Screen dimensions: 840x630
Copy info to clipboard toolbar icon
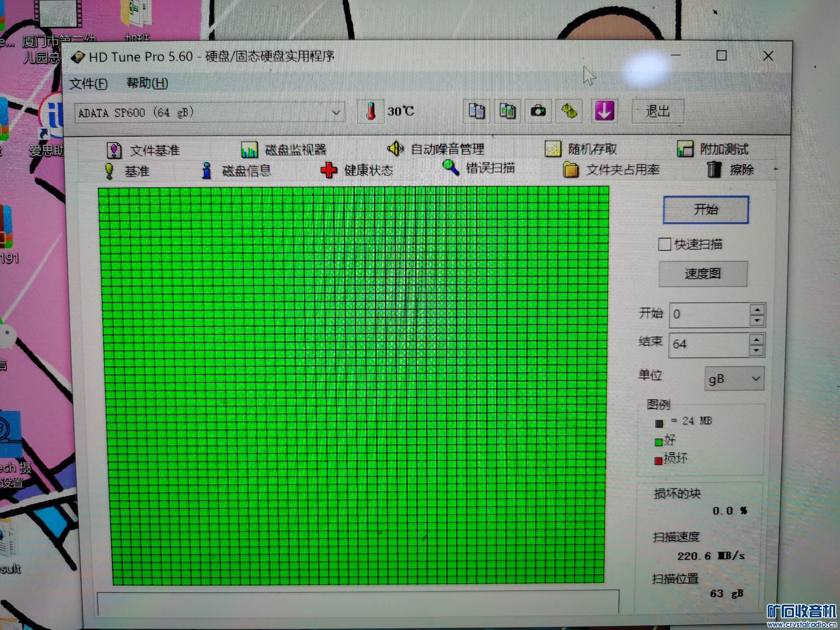click(x=476, y=111)
